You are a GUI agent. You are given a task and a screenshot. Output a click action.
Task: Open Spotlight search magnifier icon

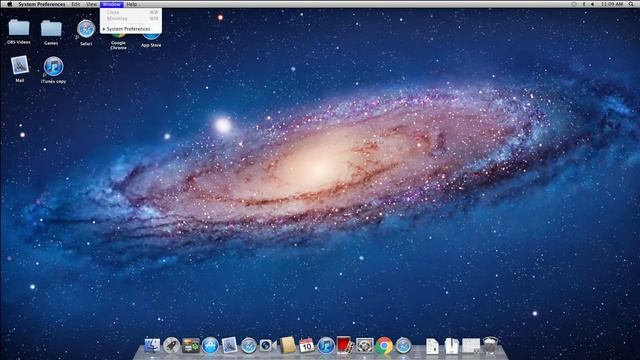tap(631, 4)
